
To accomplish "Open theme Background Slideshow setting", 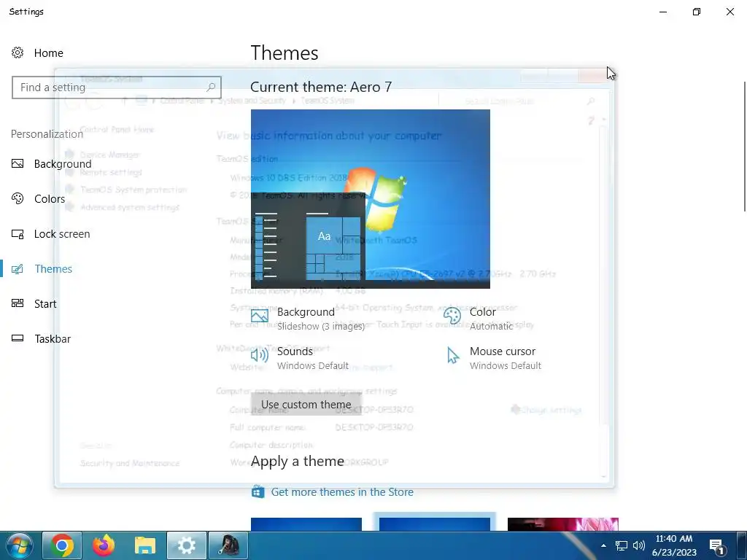I will pos(308,319).
